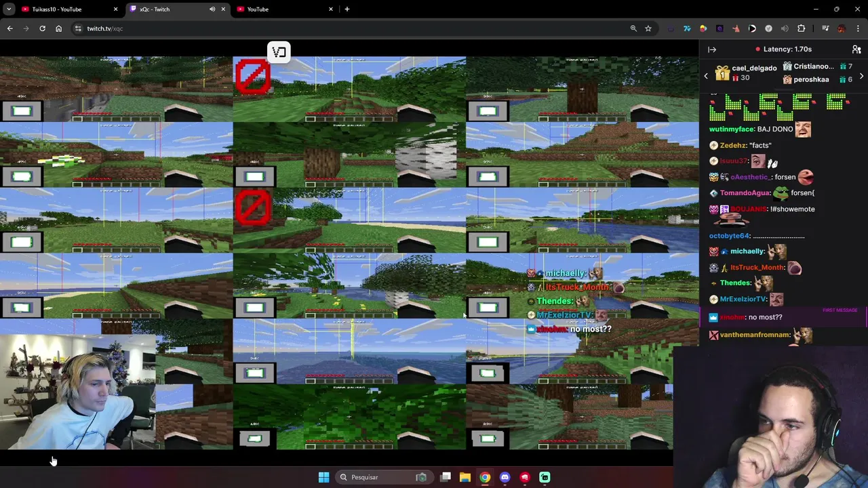Click the "!#showemote" chat message
868x488 pixels.
[793, 209]
